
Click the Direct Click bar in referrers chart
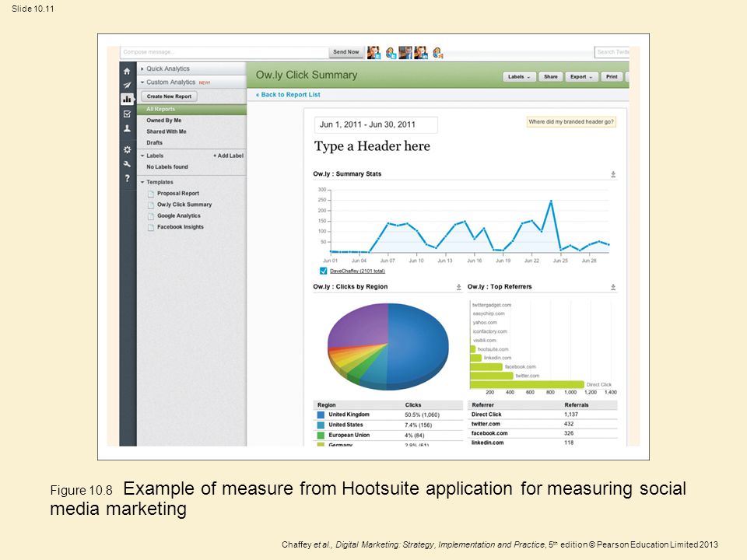coord(527,384)
